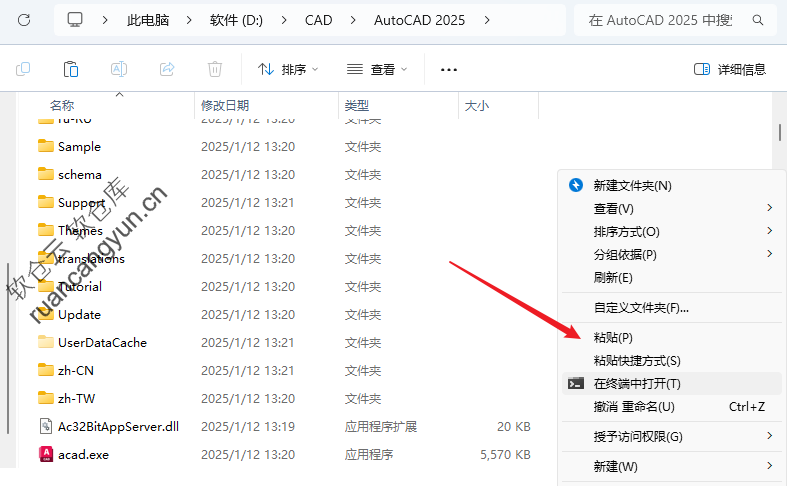
Task: Click AutoCAD 2025 breadcrumb segment
Action: pos(419,20)
